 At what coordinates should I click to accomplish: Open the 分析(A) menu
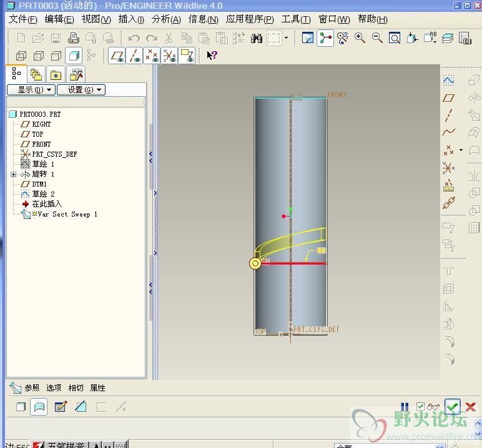(166, 19)
